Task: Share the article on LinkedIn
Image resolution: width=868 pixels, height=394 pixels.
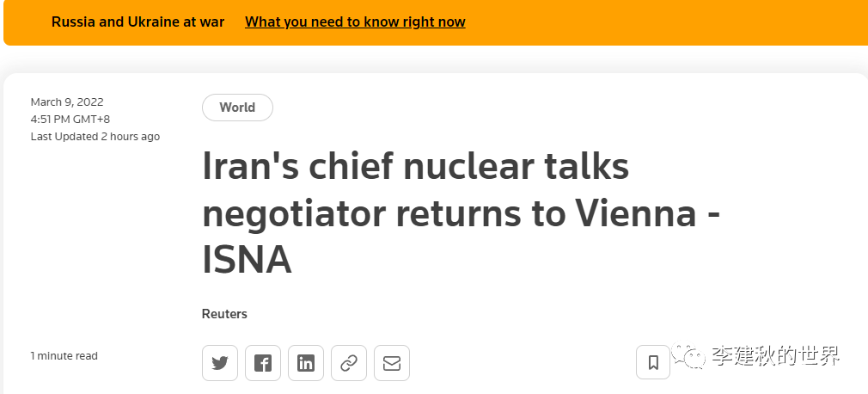Action: [306, 363]
